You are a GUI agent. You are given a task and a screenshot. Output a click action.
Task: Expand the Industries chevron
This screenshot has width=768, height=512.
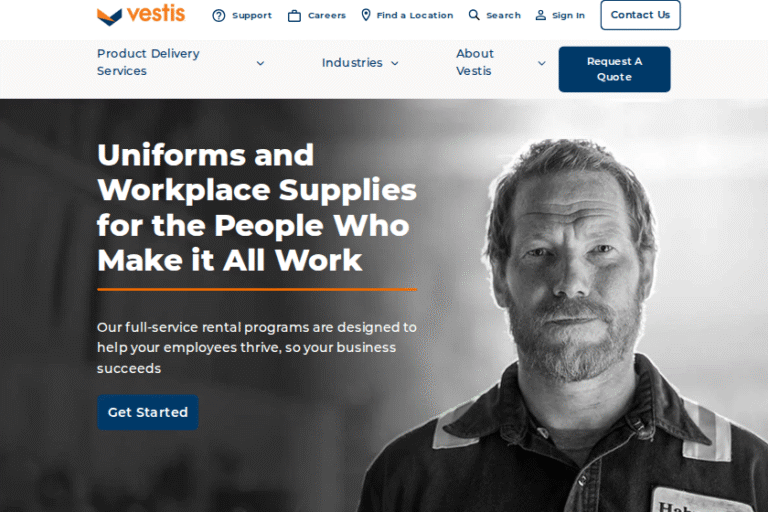tap(395, 63)
